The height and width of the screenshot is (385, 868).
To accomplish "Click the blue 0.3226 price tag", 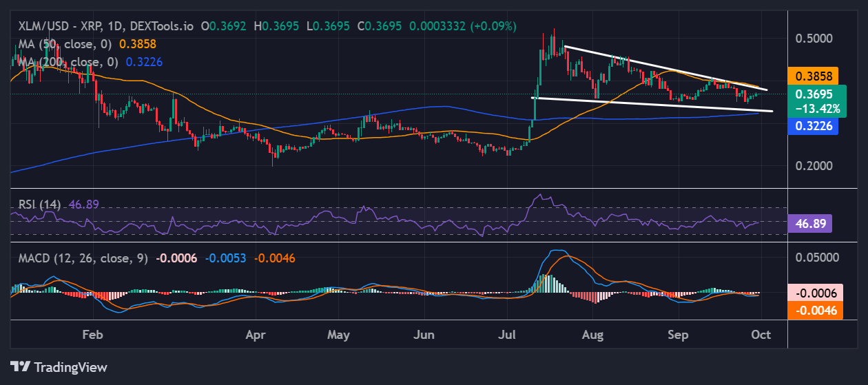I will pyautogui.click(x=813, y=126).
